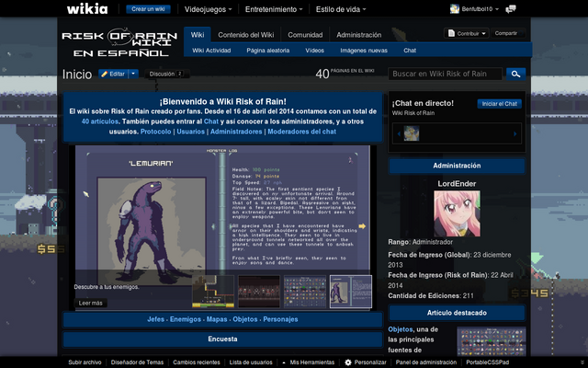Viewport: 588px width, 368px height.
Task: Click the pencil Editar button
Action: [113, 74]
